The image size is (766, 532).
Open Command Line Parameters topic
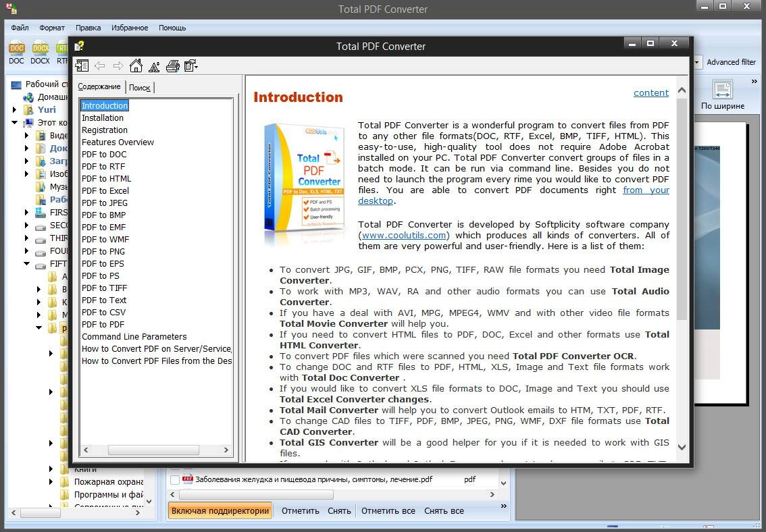[x=134, y=337]
